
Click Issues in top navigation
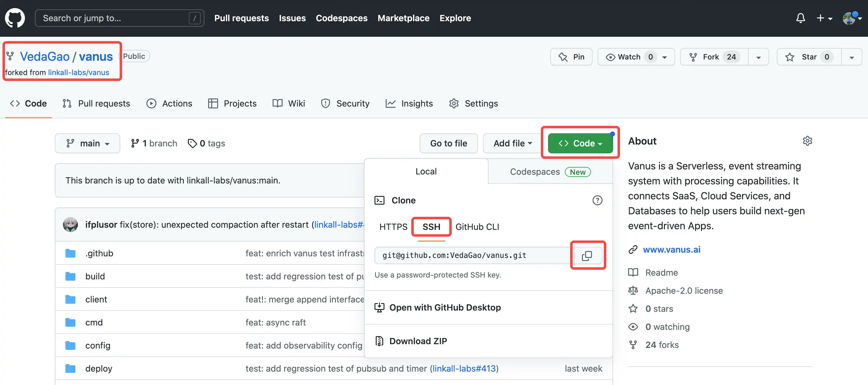(292, 18)
